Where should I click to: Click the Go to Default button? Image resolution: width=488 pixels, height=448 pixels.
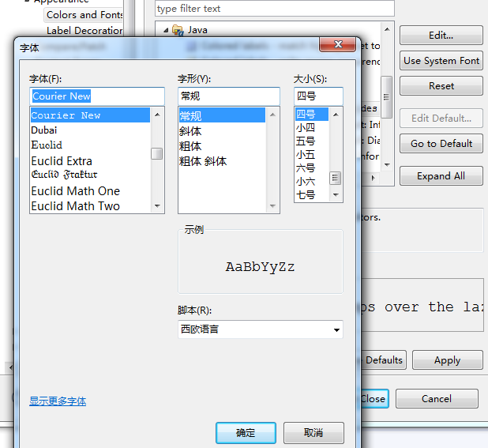[441, 144]
